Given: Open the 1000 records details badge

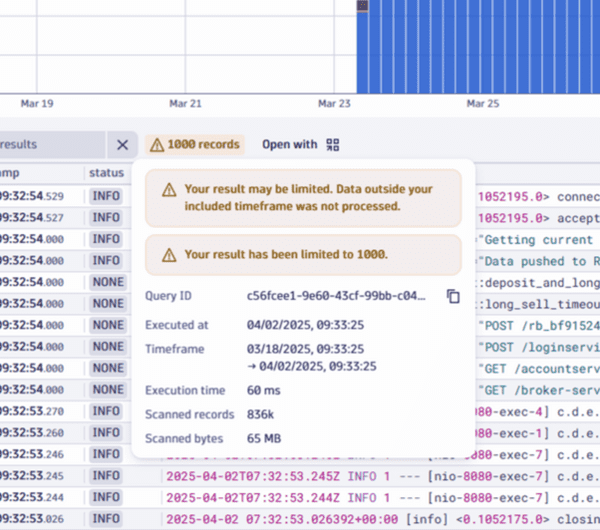Looking at the screenshot, I should (195, 145).
